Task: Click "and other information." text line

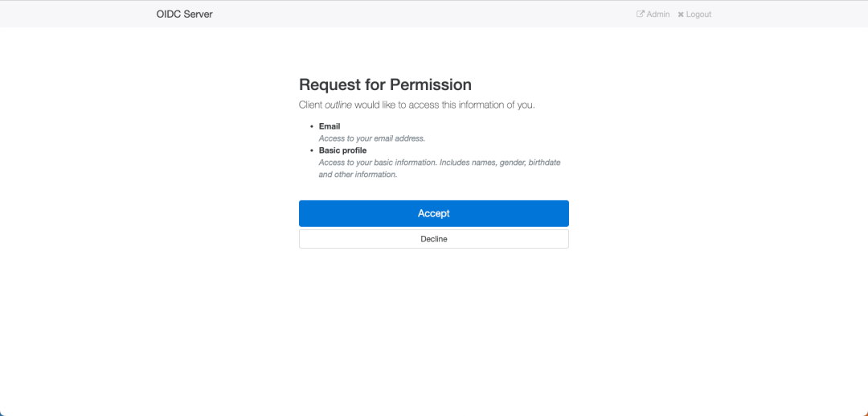Action: 358,175
